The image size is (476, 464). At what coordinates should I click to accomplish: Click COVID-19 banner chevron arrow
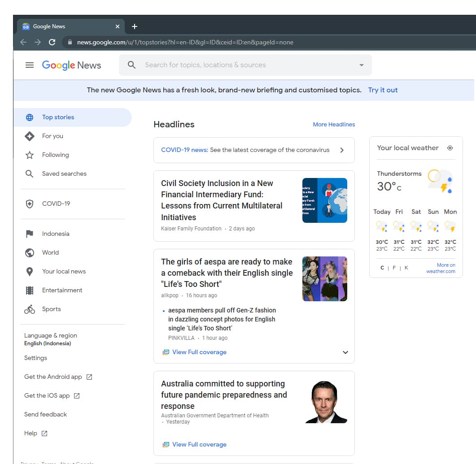[x=342, y=150]
